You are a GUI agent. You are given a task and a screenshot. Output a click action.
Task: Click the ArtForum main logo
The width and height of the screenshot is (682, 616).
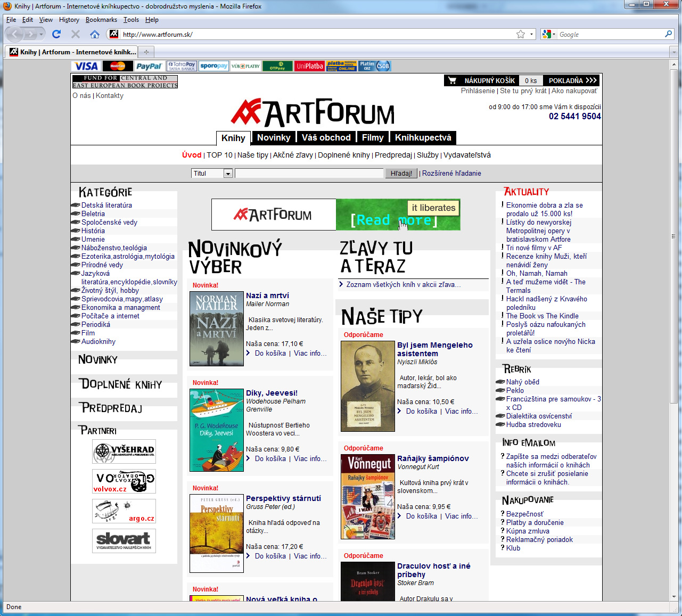[x=313, y=112]
